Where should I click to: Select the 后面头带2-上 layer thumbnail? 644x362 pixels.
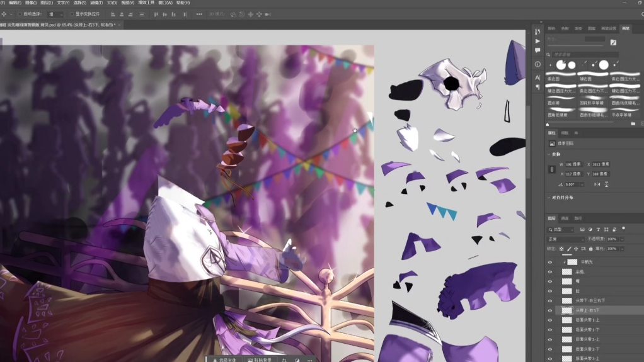point(566,339)
